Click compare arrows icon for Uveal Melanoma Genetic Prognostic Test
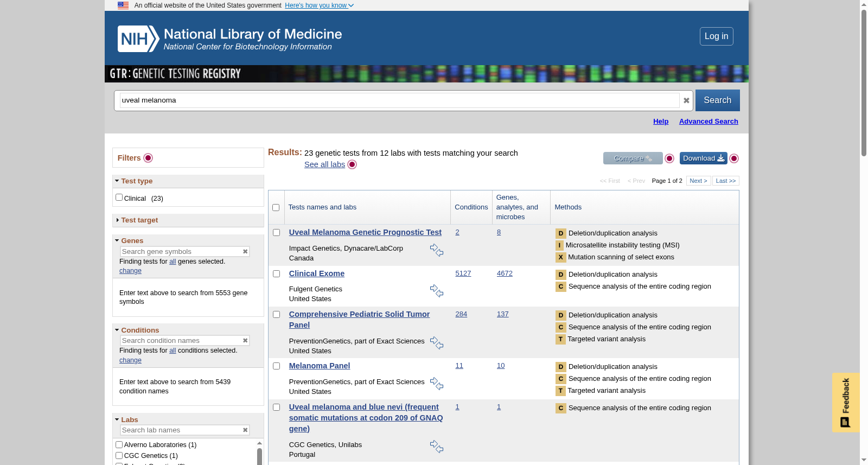Screen dimensions: 868x465 pos(437,250)
